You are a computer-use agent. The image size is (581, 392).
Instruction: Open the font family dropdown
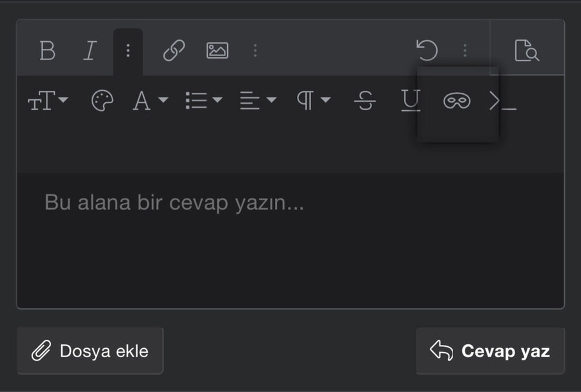(150, 101)
